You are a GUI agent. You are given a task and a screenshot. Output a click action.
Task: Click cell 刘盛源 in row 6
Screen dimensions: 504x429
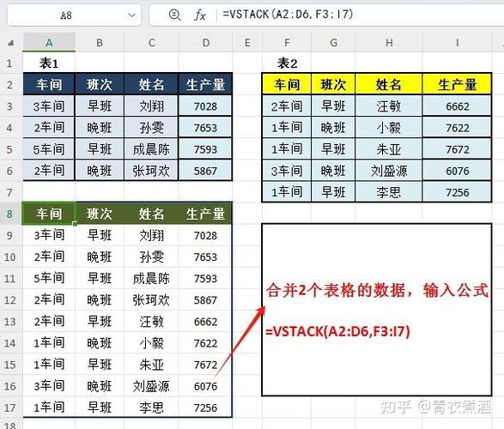(389, 171)
